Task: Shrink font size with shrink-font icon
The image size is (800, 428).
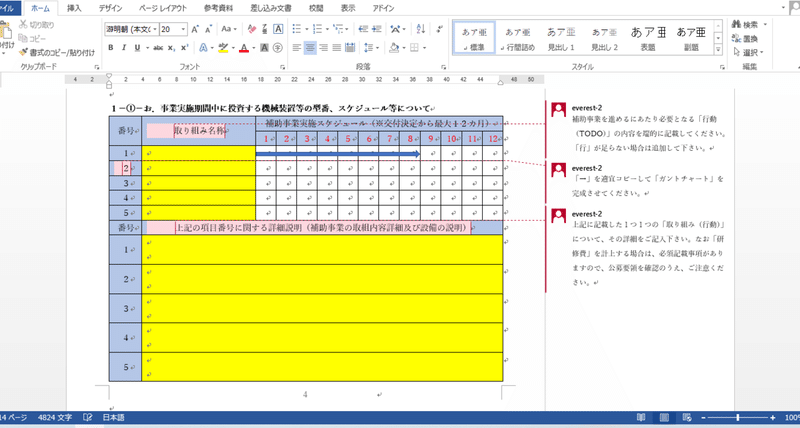Action: pyautogui.click(x=209, y=29)
